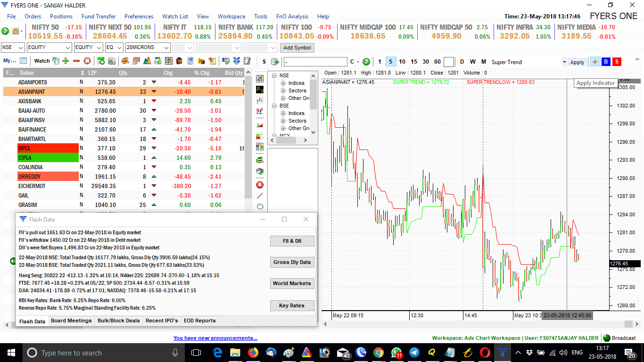This screenshot has height=362, width=644.
Task: Click the colorful bar-chart pyramid icon in toolbar
Action: pos(147,61)
